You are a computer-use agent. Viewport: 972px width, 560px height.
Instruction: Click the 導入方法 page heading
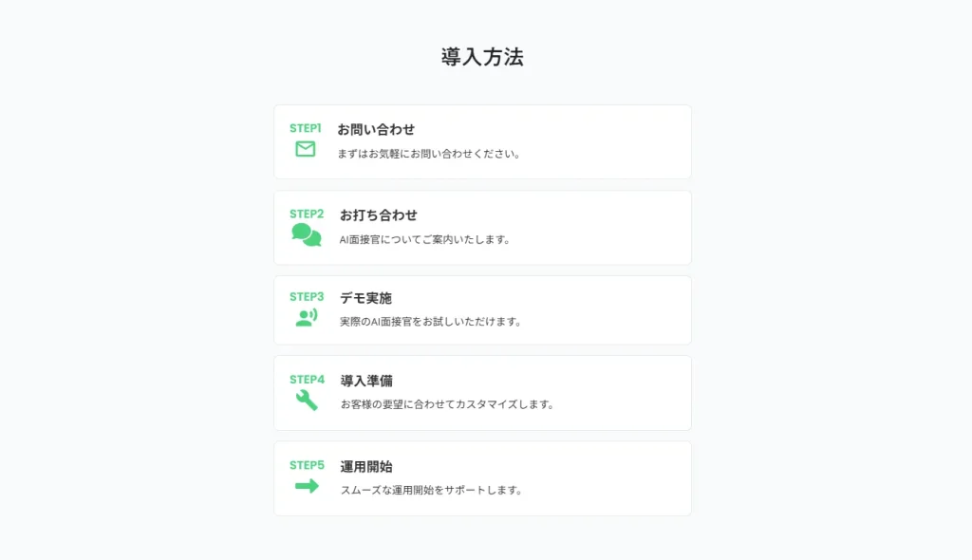pos(482,57)
